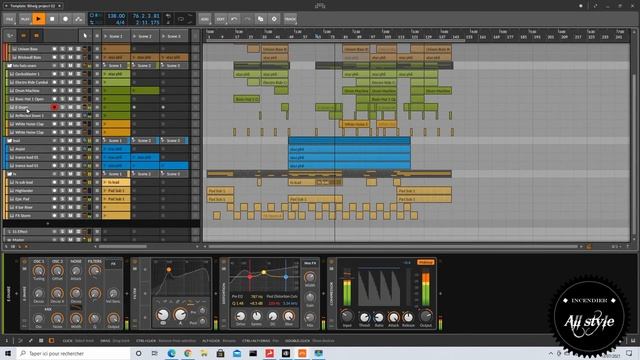The height and width of the screenshot is (360, 640).
Task: Mute the Highlander track
Action: (70, 191)
